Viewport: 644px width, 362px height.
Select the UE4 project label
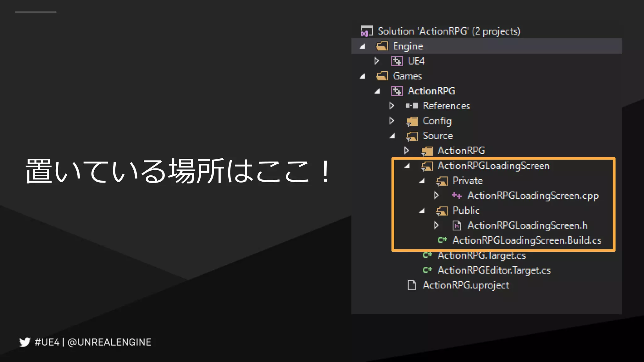(x=416, y=61)
